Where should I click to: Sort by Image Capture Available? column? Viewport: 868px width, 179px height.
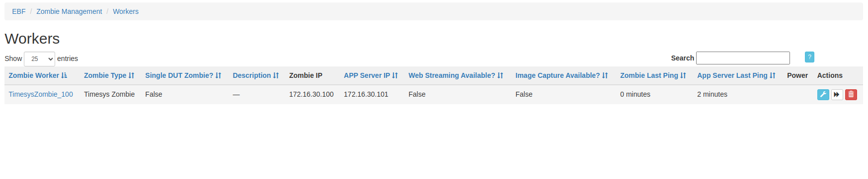coord(561,75)
